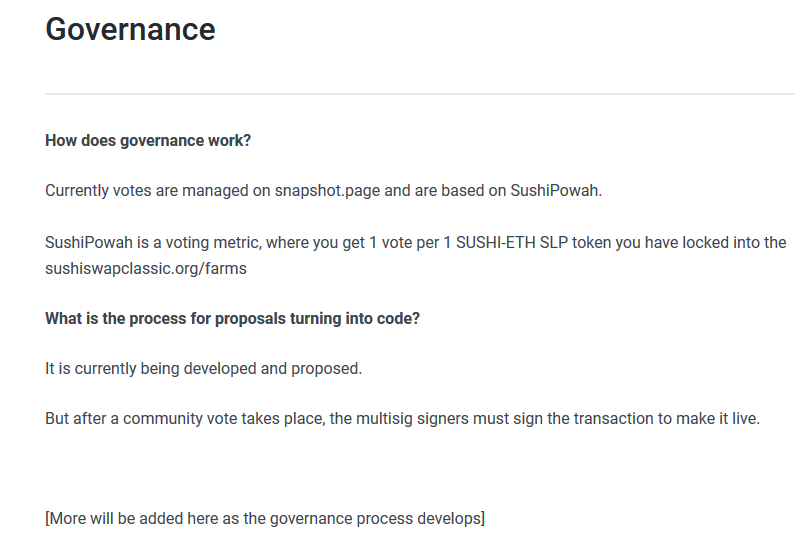Open the snapshot.page reference in the text
Screen dimensions: 809x560
tap(327, 190)
